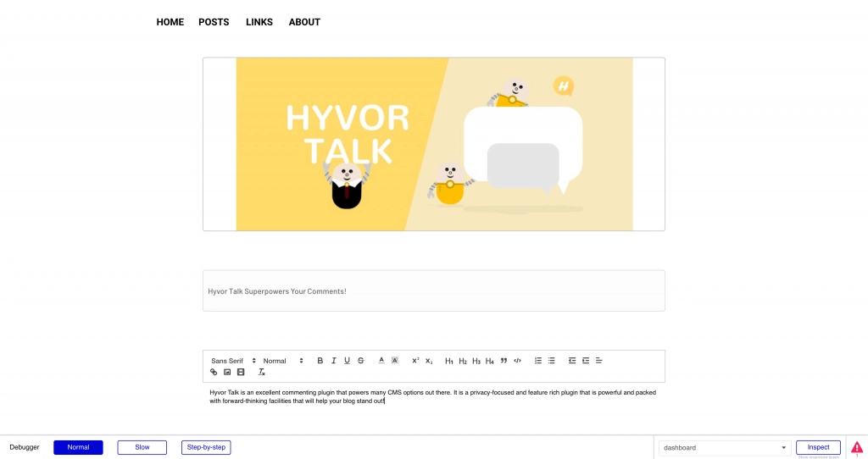Clear text formatting

coord(262,372)
